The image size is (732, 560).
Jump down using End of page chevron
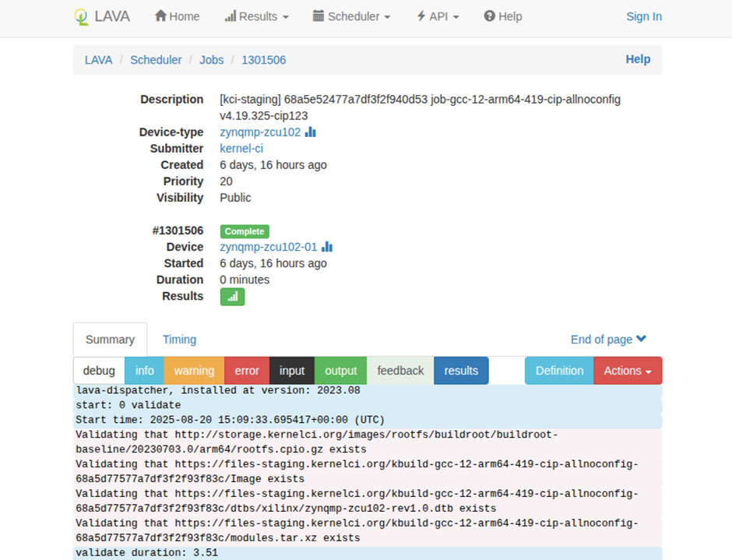(x=641, y=339)
